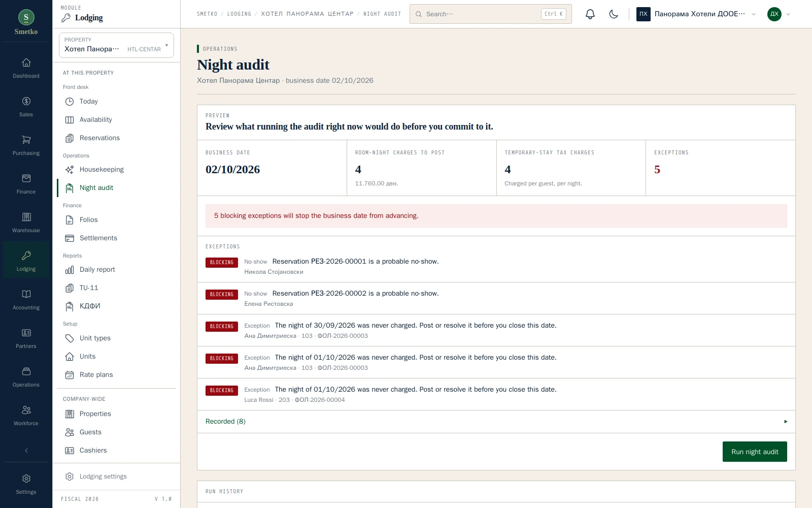Open the ДХ user avatar menu
This screenshot has height=508, width=812.
pyautogui.click(x=779, y=14)
